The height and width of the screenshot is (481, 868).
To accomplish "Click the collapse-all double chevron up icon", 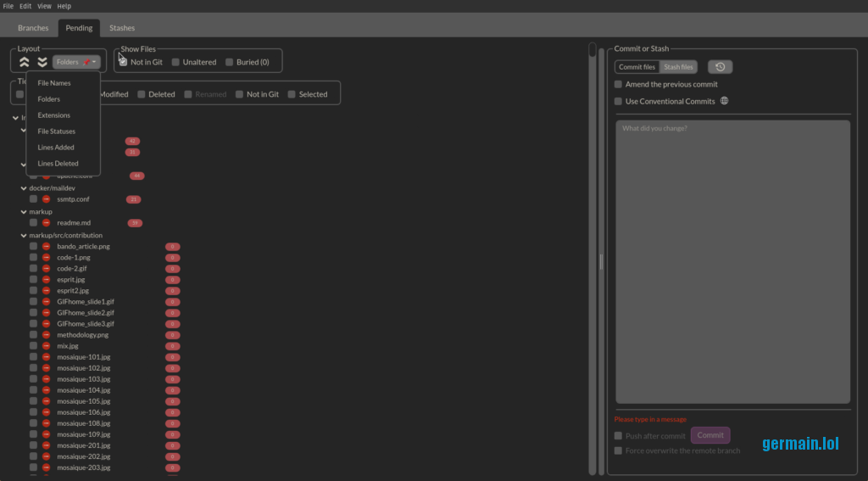I will (25, 62).
